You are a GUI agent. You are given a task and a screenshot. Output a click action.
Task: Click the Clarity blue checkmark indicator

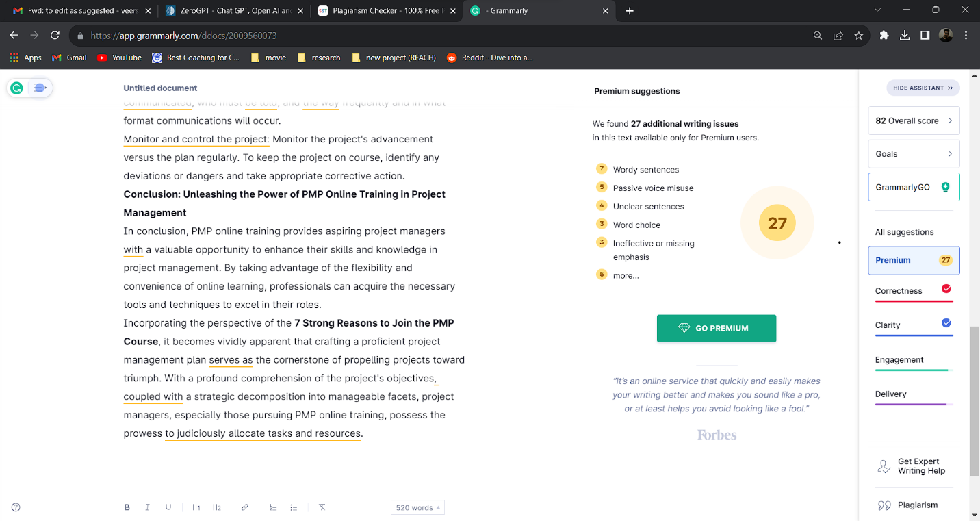[946, 322]
